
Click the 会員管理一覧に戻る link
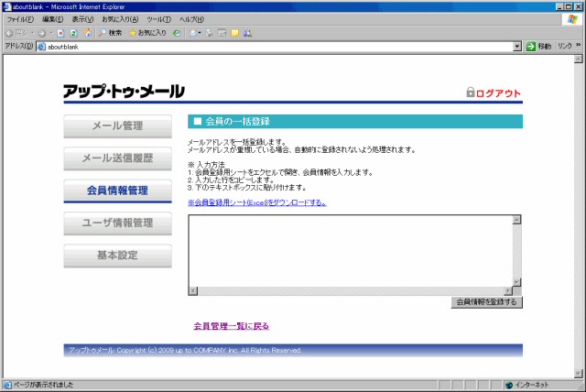click(x=232, y=326)
